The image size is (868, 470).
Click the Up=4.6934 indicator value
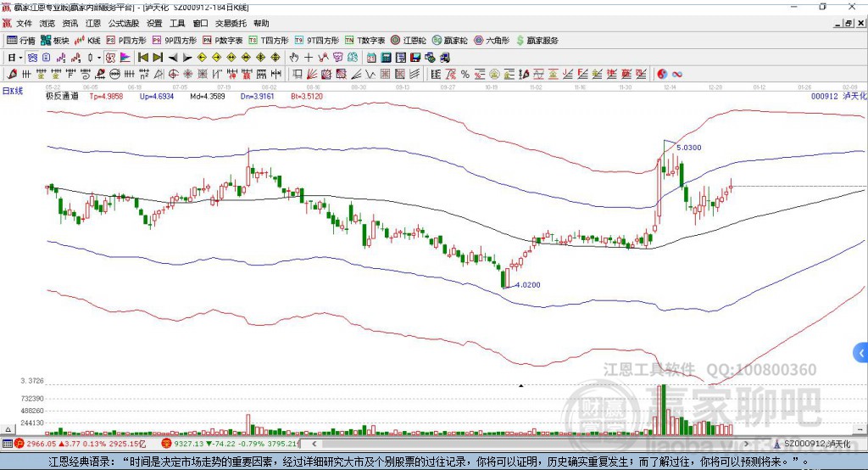click(x=157, y=96)
